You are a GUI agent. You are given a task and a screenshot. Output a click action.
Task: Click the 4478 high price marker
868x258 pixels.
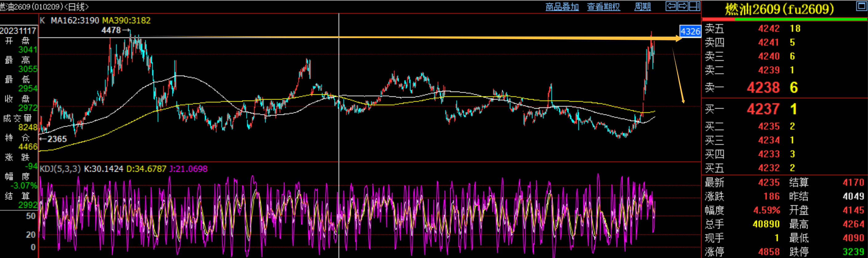(111, 30)
